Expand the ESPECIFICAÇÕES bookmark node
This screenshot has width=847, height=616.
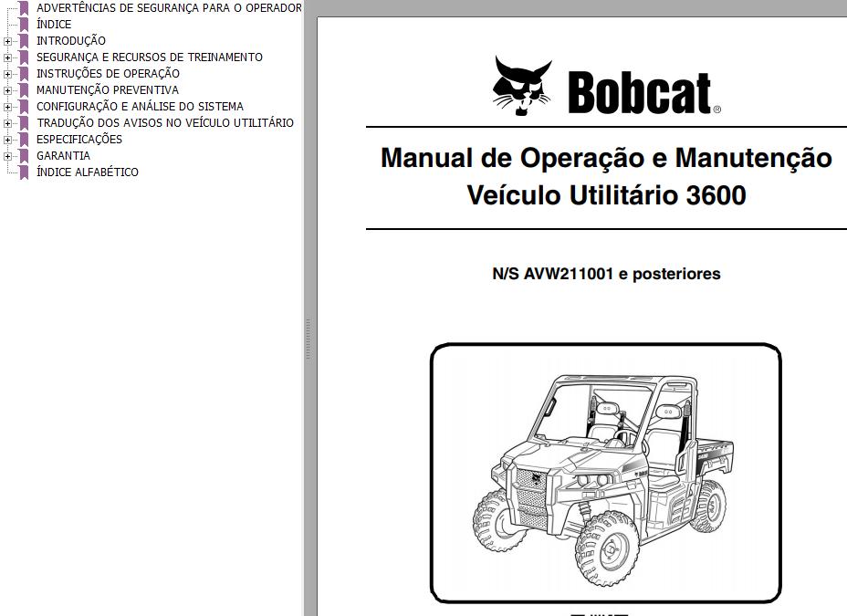click(x=7, y=140)
